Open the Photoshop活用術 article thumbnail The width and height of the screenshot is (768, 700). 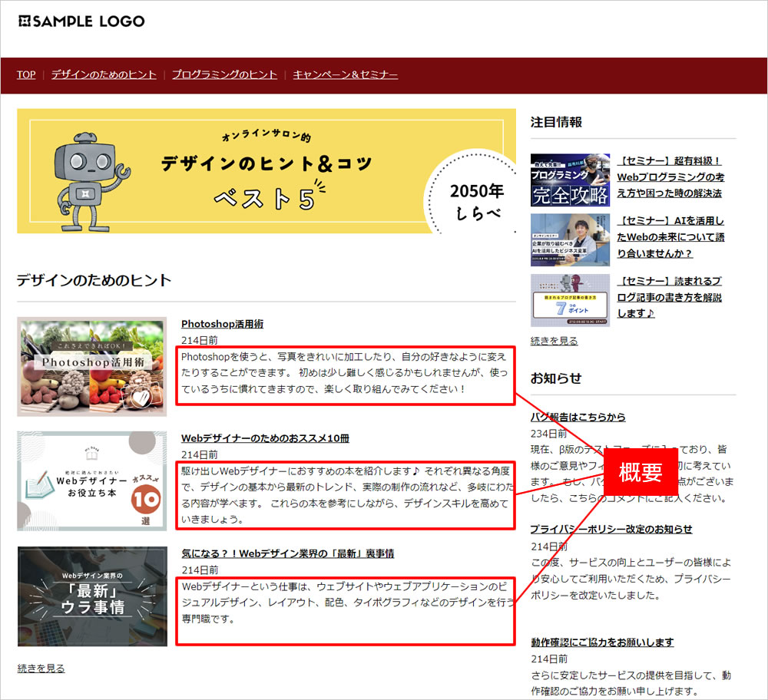91,367
